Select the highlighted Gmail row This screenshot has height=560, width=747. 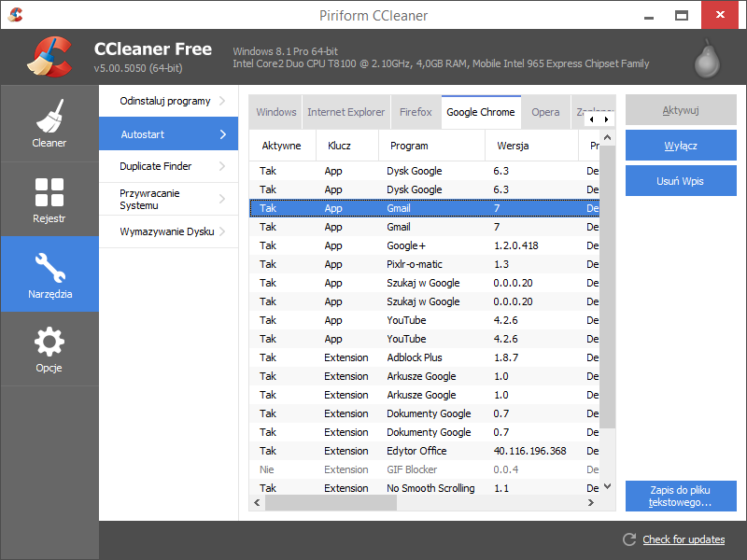[424, 208]
